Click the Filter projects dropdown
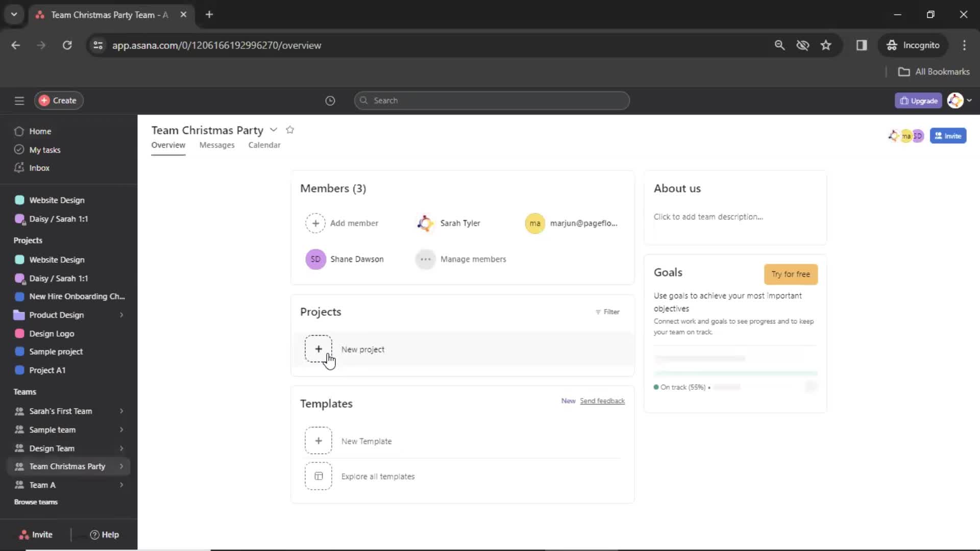 pyautogui.click(x=606, y=312)
